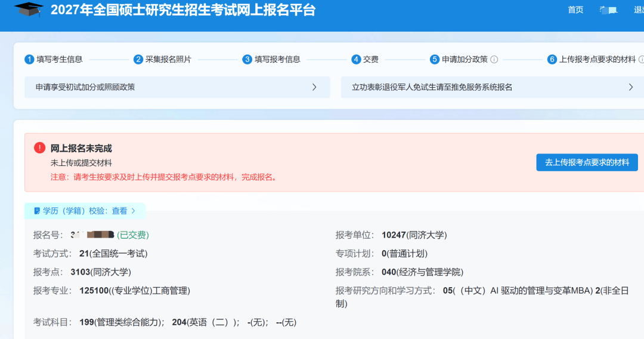Click the number 2 step circle

(x=138, y=60)
